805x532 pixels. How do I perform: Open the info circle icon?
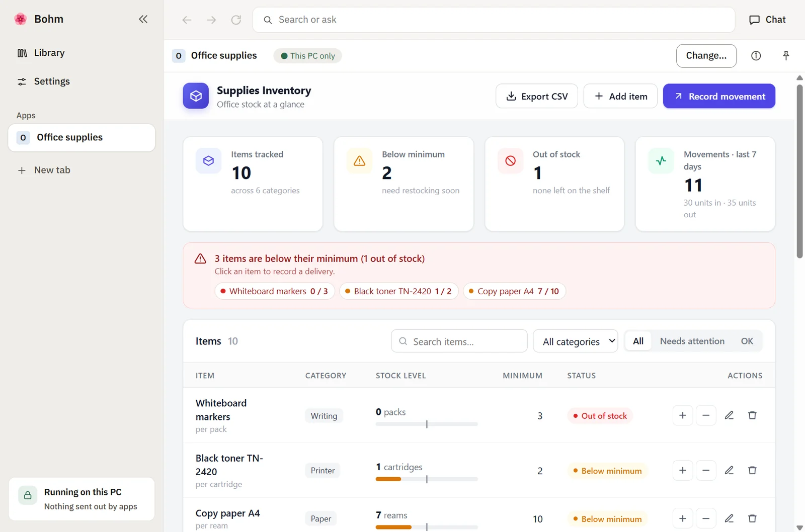[756, 56]
